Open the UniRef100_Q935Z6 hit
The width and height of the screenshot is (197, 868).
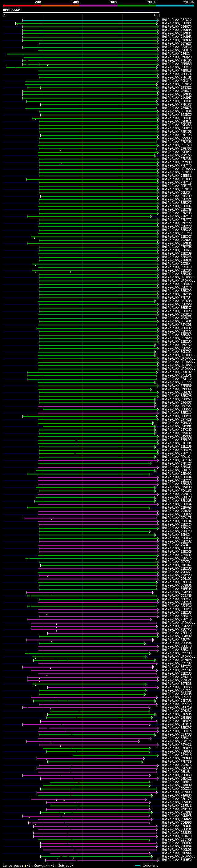177,765
